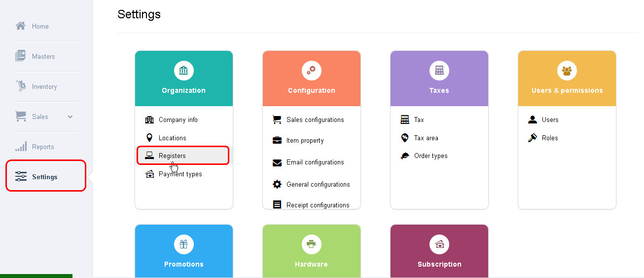The height and width of the screenshot is (278, 644).
Task: Click the Promotions gift icon
Action: pos(183,244)
